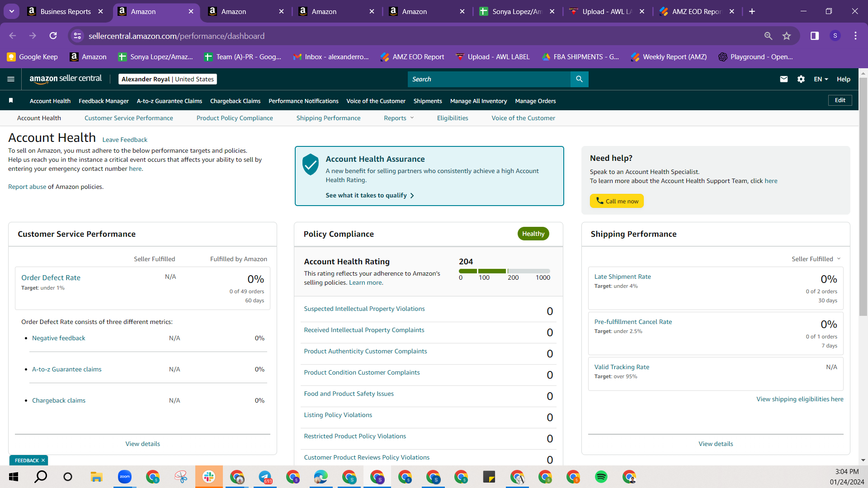Image resolution: width=868 pixels, height=488 pixels.
Task: View site information icon in address bar
Action: [78, 36]
